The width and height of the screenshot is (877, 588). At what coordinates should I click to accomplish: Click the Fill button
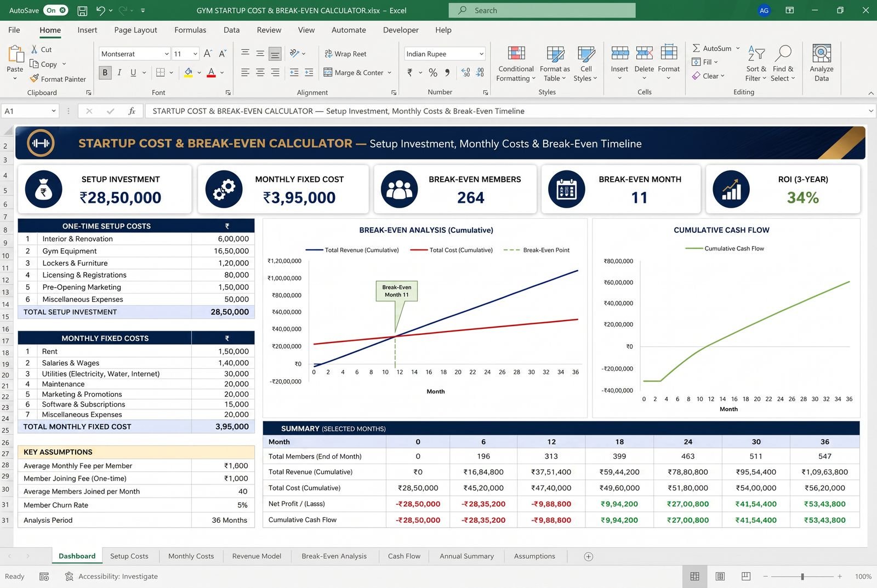(705, 62)
